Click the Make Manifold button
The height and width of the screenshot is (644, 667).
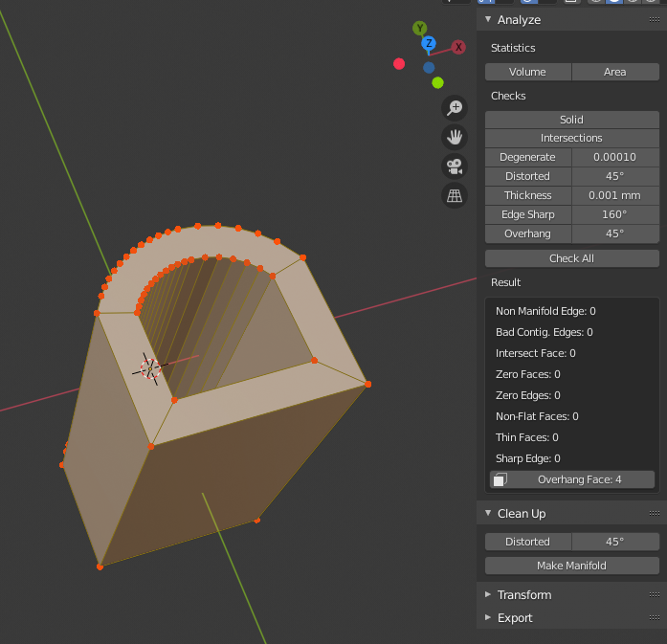[571, 566]
